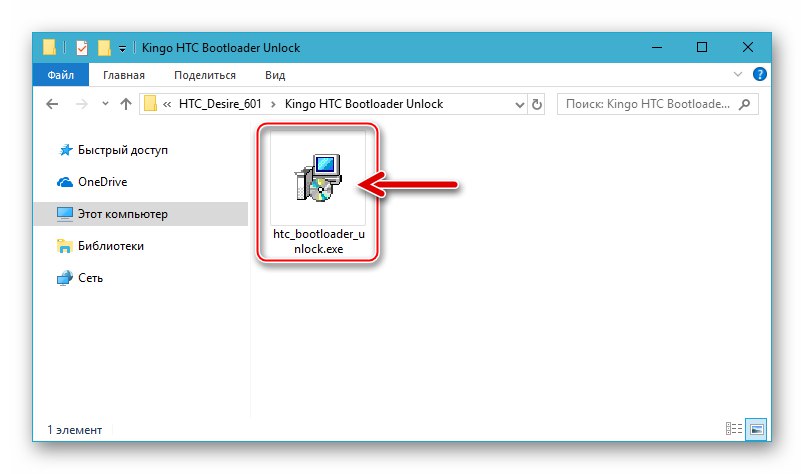Collapse the ribbon with the chevron
804x474 pixels.
tap(738, 74)
